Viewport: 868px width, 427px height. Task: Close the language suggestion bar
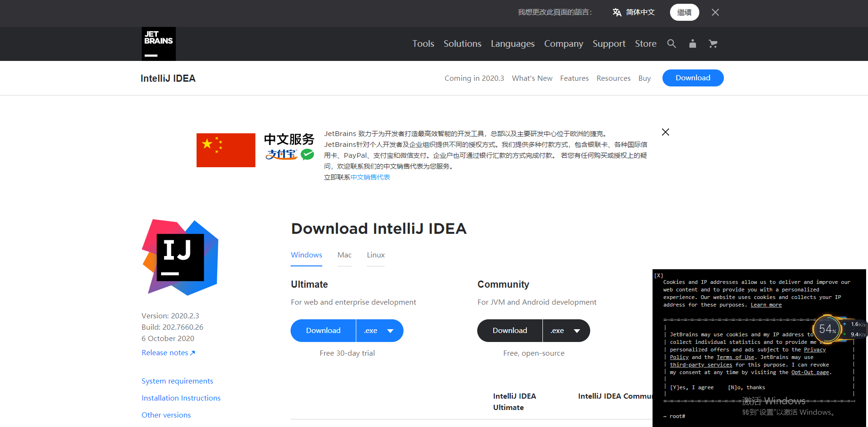pos(715,12)
